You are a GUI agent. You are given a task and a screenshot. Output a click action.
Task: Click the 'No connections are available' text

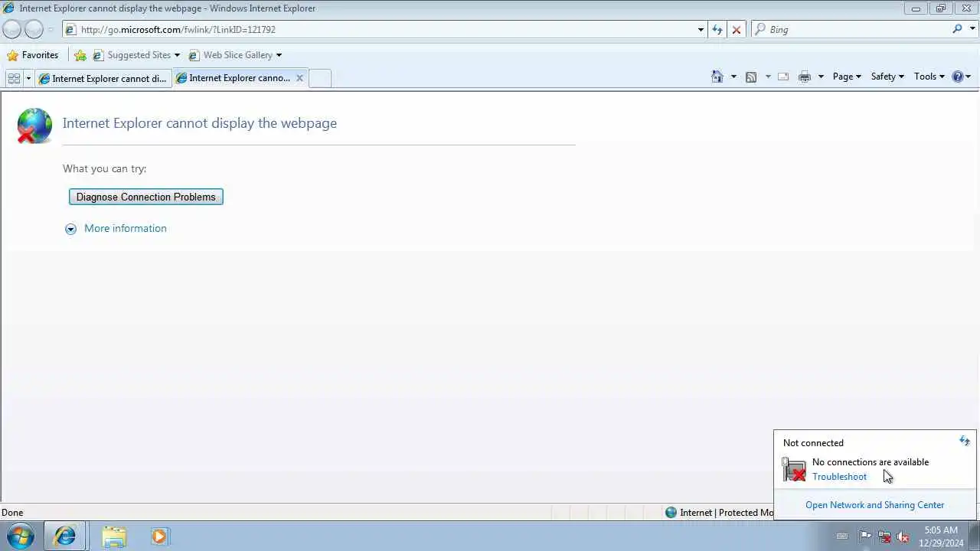871,462
